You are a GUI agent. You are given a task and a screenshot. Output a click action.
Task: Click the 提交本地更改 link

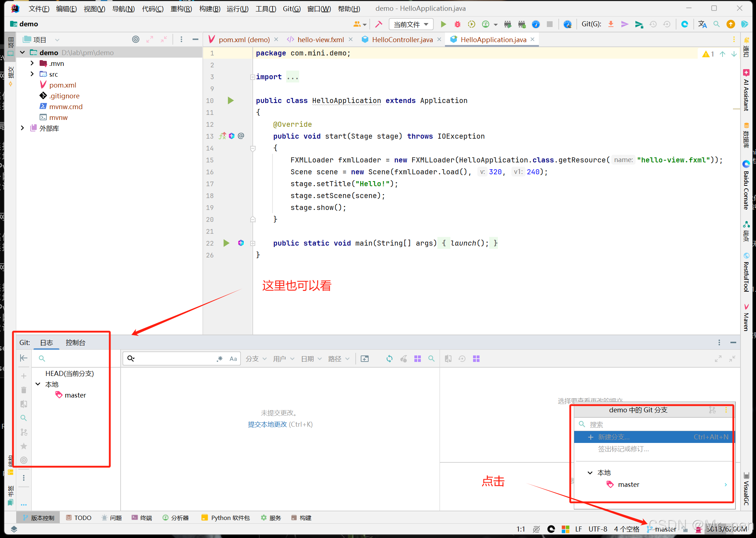pyautogui.click(x=267, y=424)
